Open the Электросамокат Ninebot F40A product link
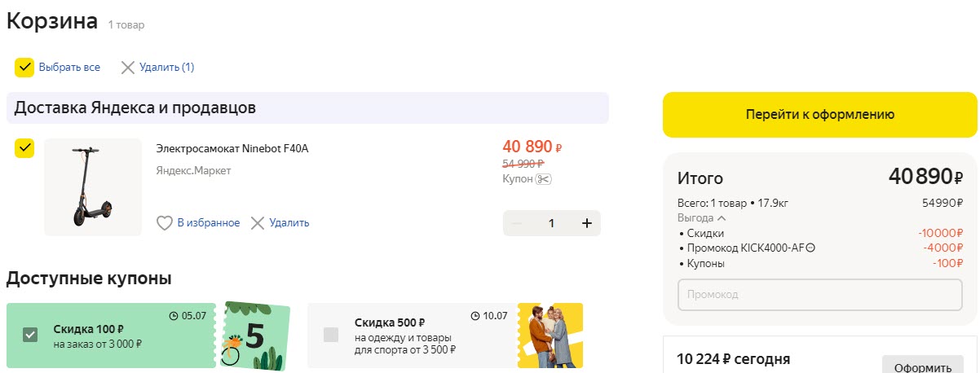This screenshot has height=373, width=980. pos(232,148)
